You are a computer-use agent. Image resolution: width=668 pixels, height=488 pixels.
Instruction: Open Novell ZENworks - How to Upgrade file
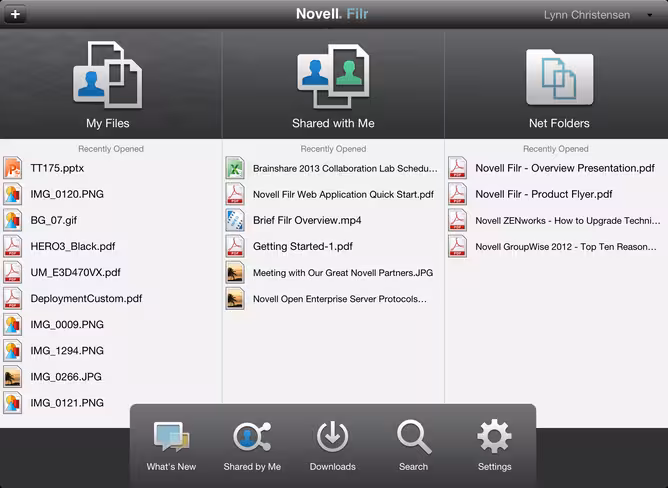[x=568, y=221]
